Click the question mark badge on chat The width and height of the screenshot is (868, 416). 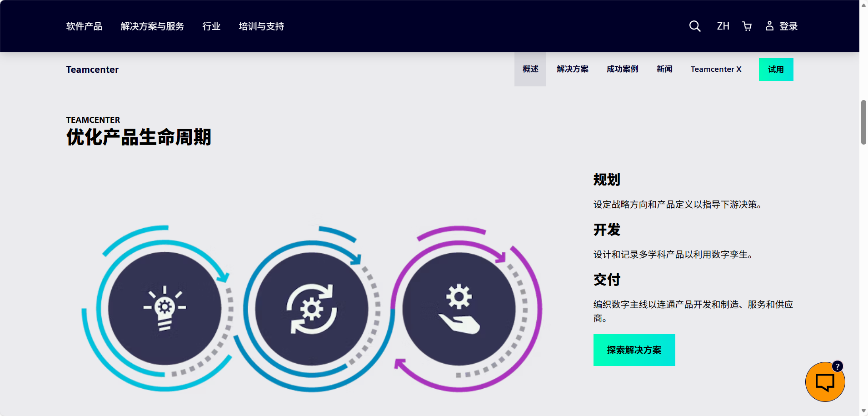(838, 366)
